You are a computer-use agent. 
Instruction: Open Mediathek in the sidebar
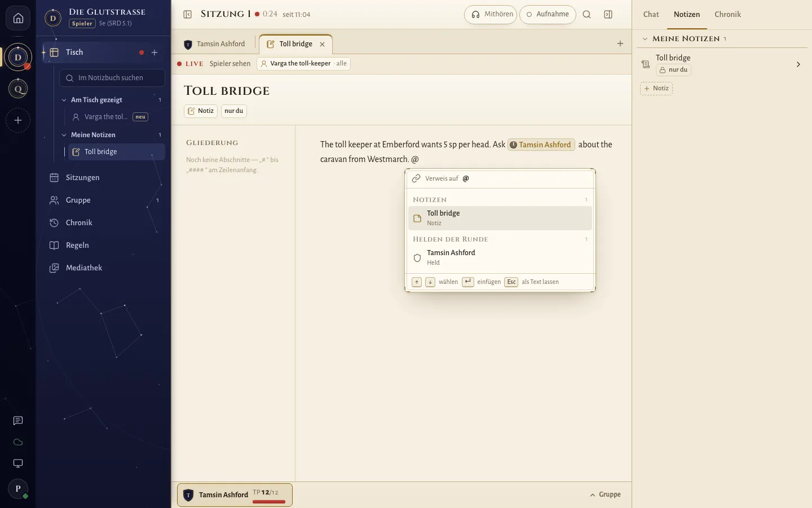(x=104, y=268)
